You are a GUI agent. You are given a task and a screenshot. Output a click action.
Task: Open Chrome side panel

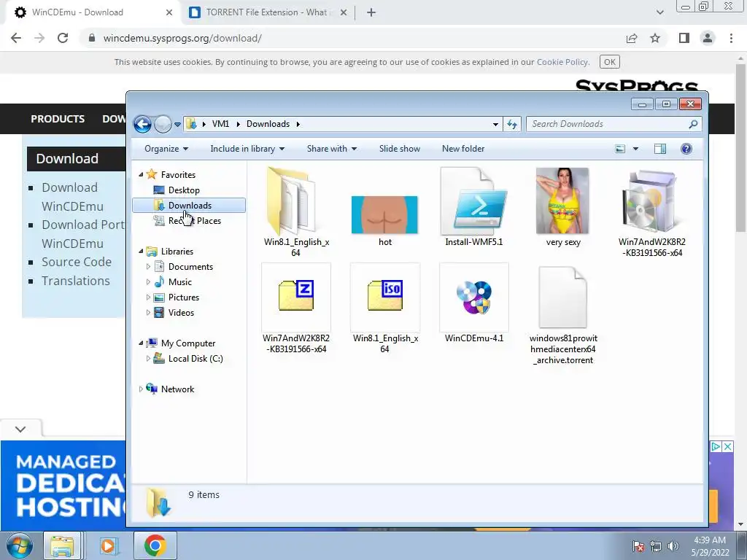pos(684,38)
